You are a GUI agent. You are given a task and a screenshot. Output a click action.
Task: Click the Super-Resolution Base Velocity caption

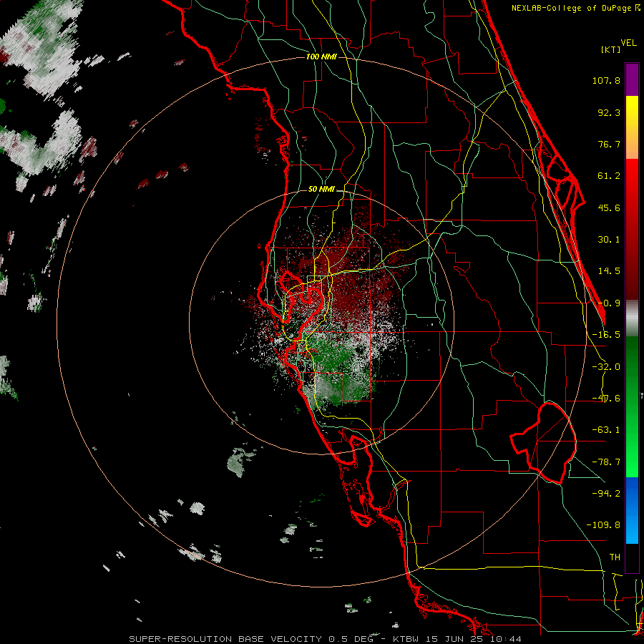326,639
